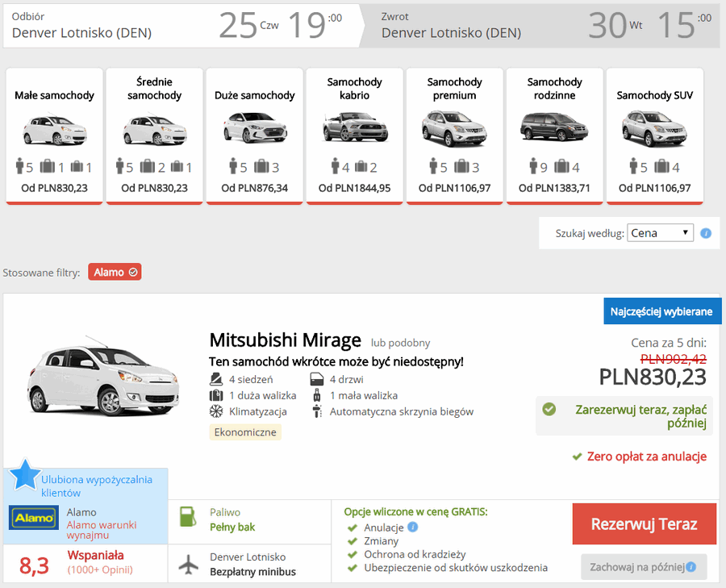This screenshot has width=726, height=588.
Task: Click the small suitcase icon in car details
Action: [317, 395]
